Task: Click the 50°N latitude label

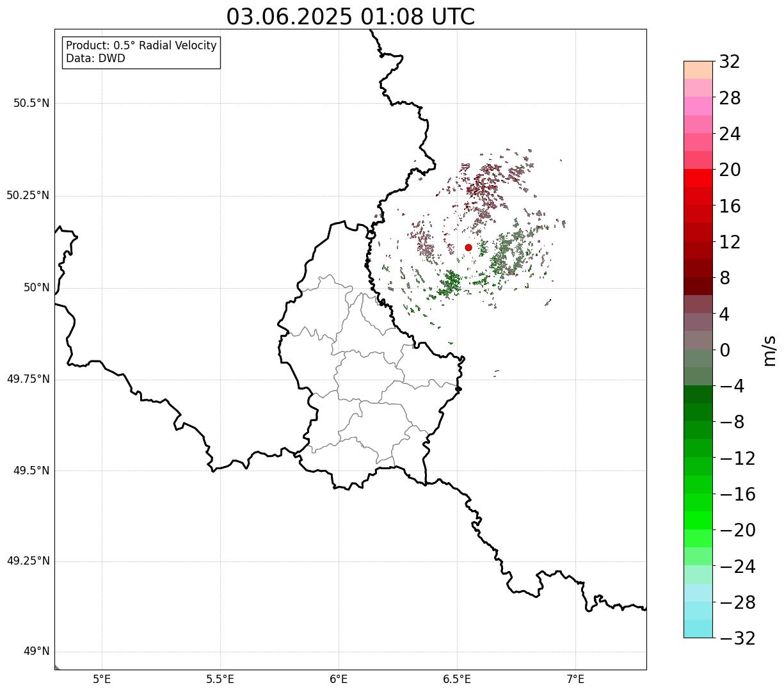Action: click(x=36, y=287)
